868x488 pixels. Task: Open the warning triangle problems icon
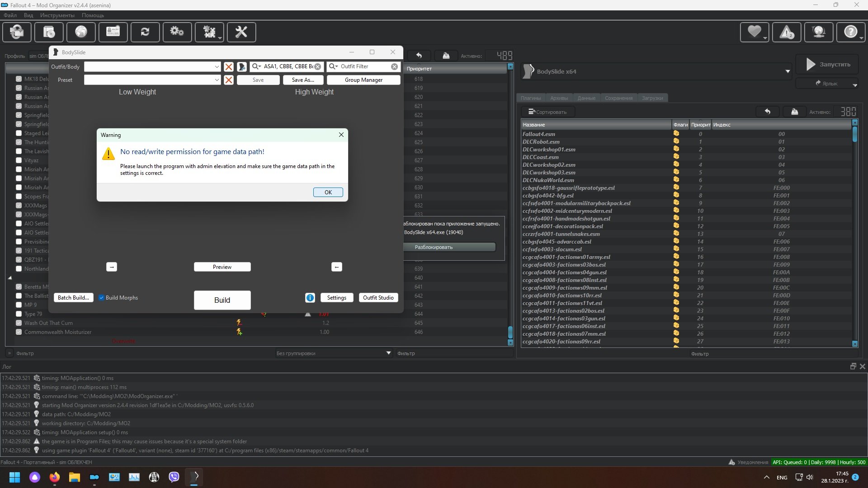point(787,32)
